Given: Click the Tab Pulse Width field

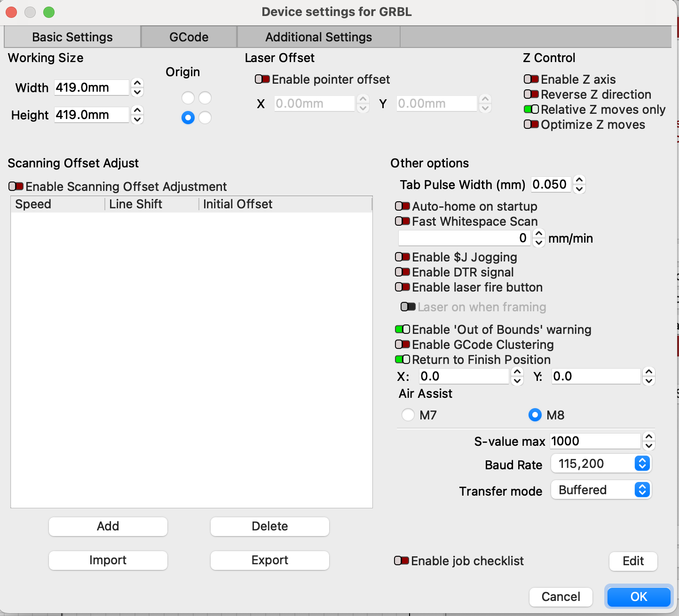Looking at the screenshot, I should pyautogui.click(x=551, y=184).
